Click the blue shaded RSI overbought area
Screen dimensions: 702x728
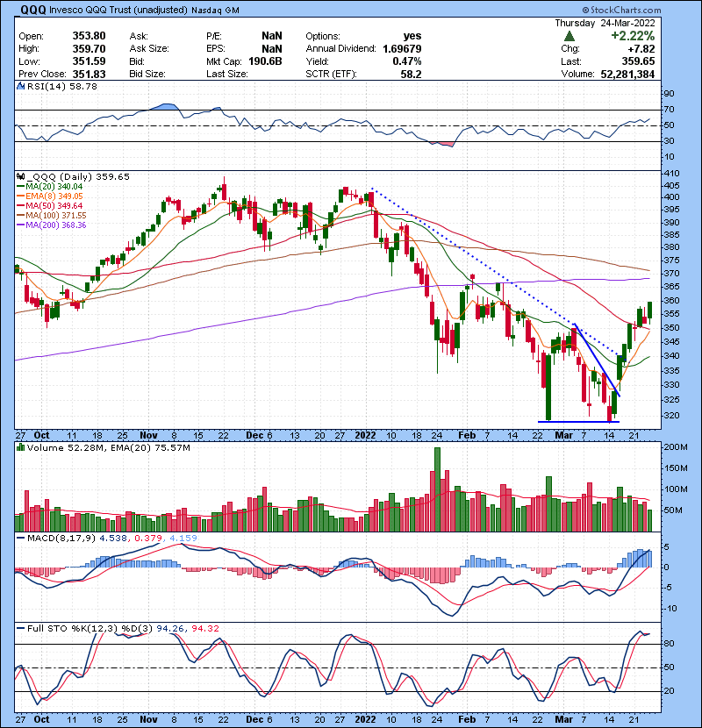tap(165, 107)
